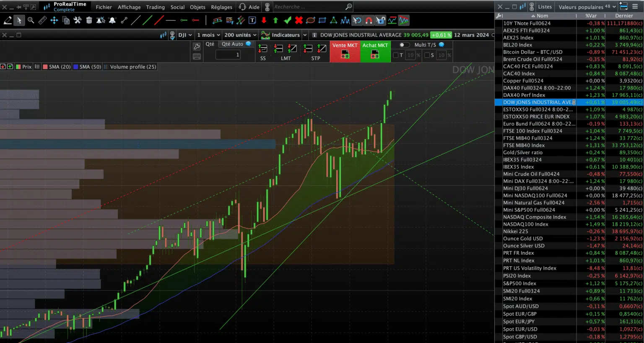
Task: Click the keyboard icon in order panel
Action: click(197, 56)
